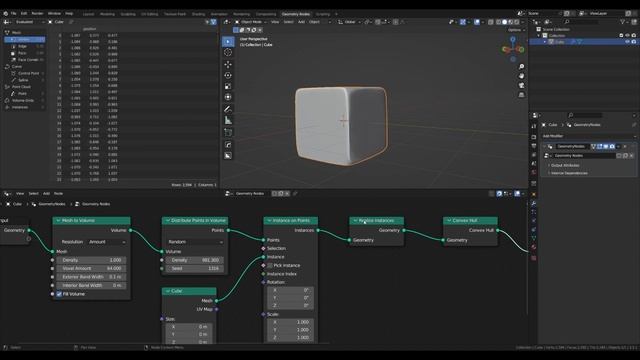This screenshot has height=360, width=640.
Task: Select the Annotate pencil tool
Action: [x=228, y=109]
